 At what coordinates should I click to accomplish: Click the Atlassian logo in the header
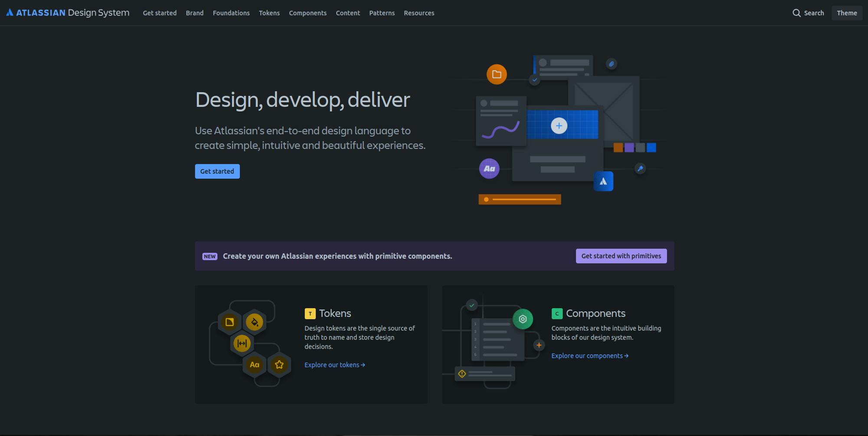point(10,13)
